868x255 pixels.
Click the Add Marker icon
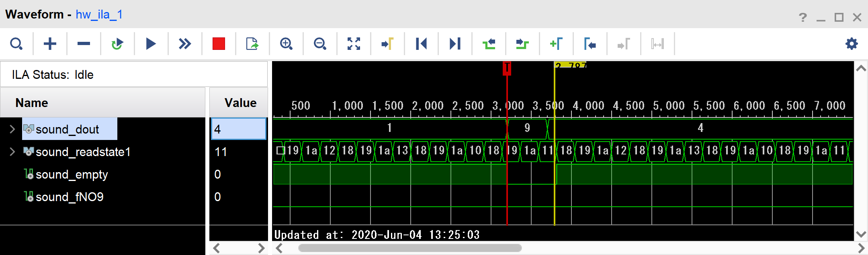click(556, 43)
